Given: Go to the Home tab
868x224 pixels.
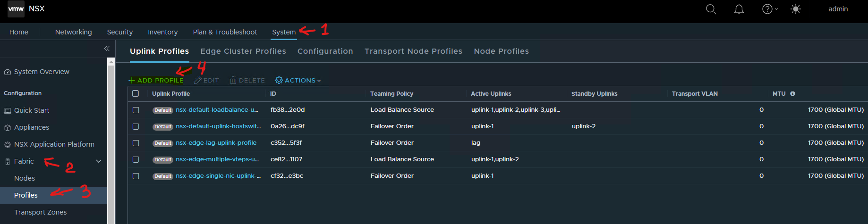Looking at the screenshot, I should point(19,32).
